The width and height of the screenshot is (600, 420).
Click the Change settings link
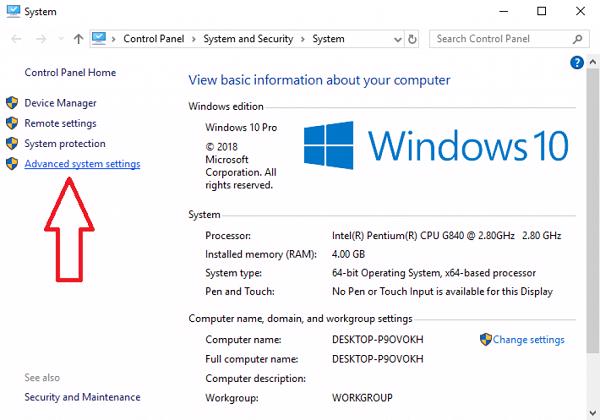(x=528, y=340)
